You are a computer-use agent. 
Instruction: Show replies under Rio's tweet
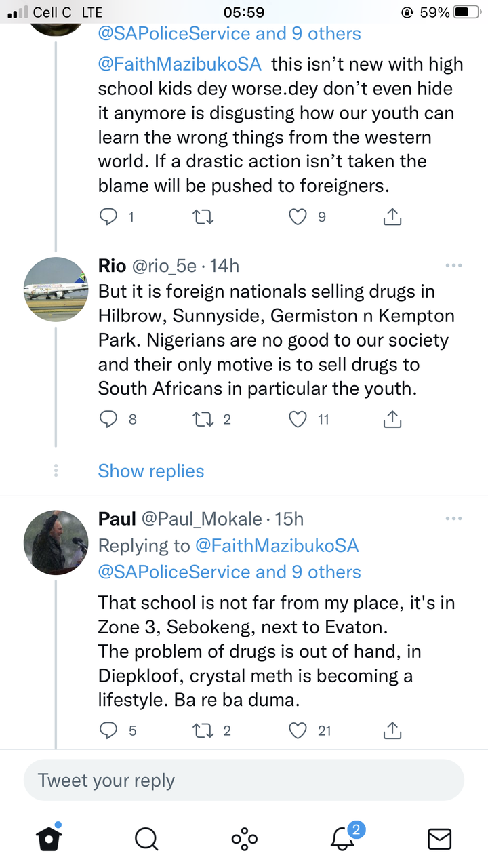click(151, 471)
